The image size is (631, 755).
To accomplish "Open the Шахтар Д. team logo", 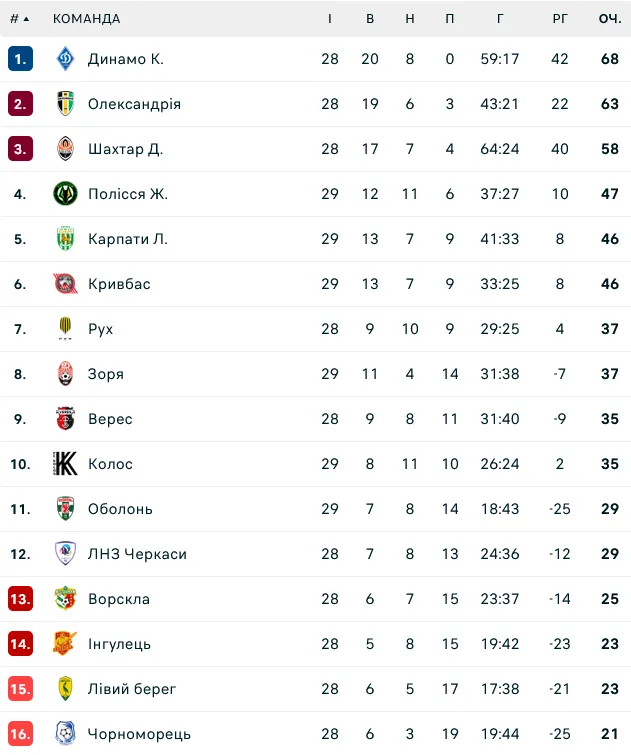I will (65, 149).
